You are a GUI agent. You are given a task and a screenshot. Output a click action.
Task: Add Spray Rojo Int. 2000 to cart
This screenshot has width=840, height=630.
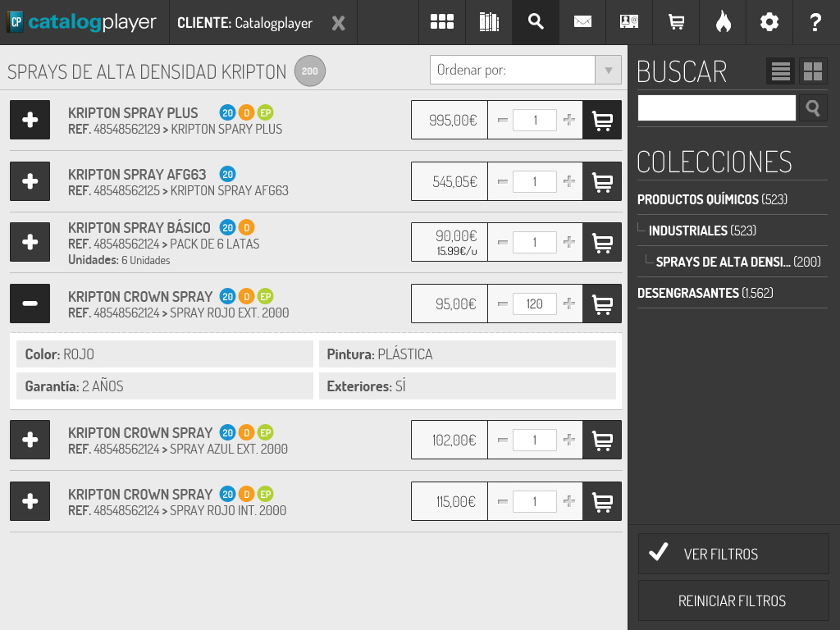602,501
